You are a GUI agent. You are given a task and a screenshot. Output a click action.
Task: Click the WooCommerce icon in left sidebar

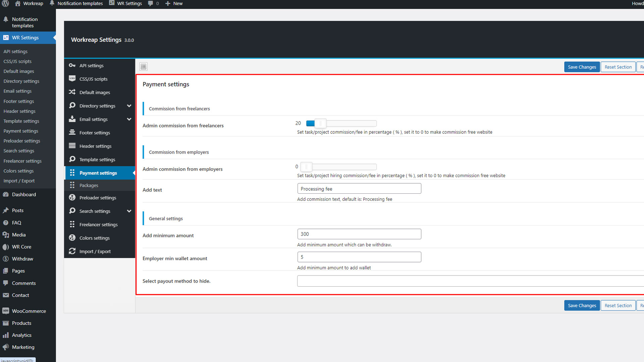6,311
